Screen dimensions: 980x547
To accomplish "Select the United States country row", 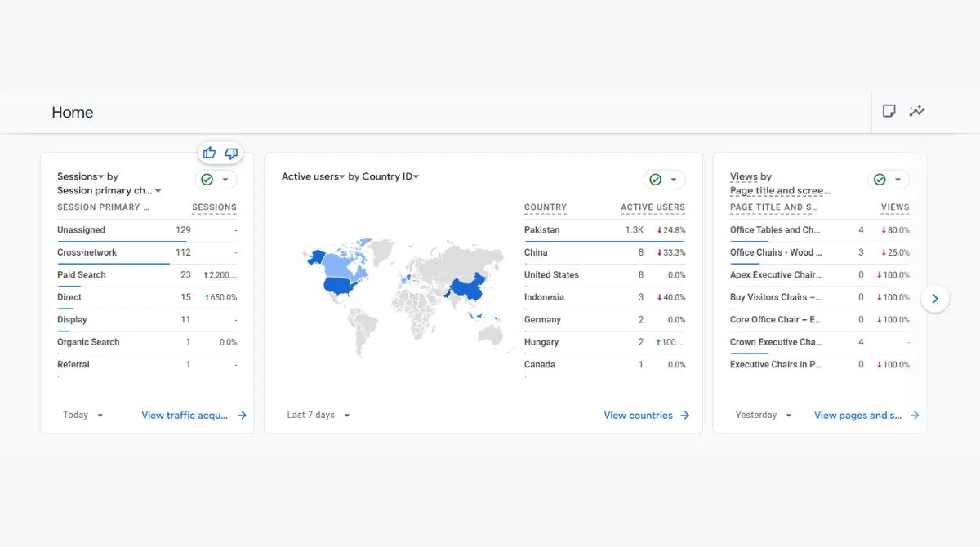I will [x=605, y=275].
